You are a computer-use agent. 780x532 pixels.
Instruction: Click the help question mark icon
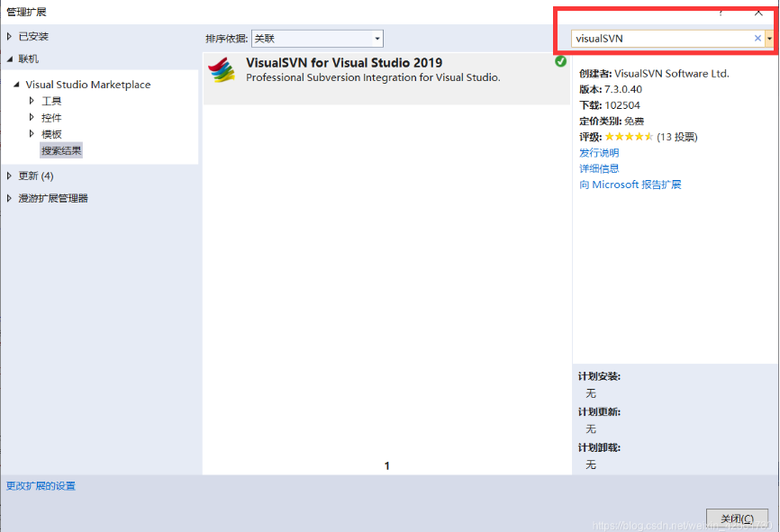point(721,13)
